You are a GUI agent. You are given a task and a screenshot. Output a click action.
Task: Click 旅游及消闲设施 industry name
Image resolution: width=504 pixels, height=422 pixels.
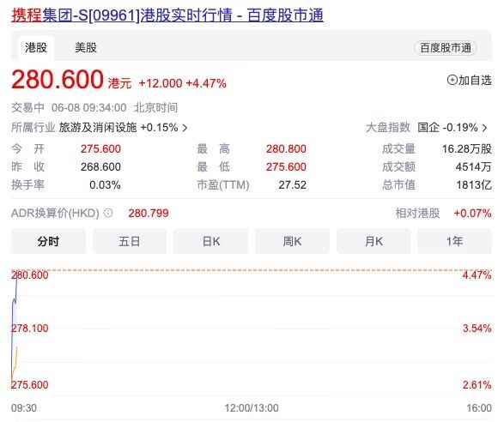click(x=98, y=128)
